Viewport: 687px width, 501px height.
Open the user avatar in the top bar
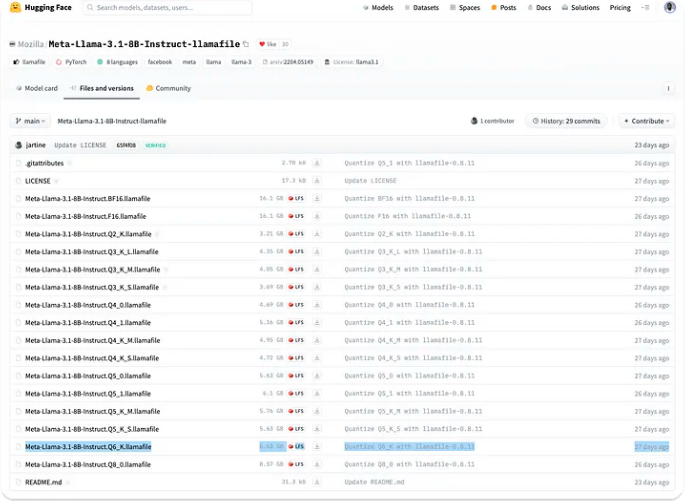click(x=669, y=7)
